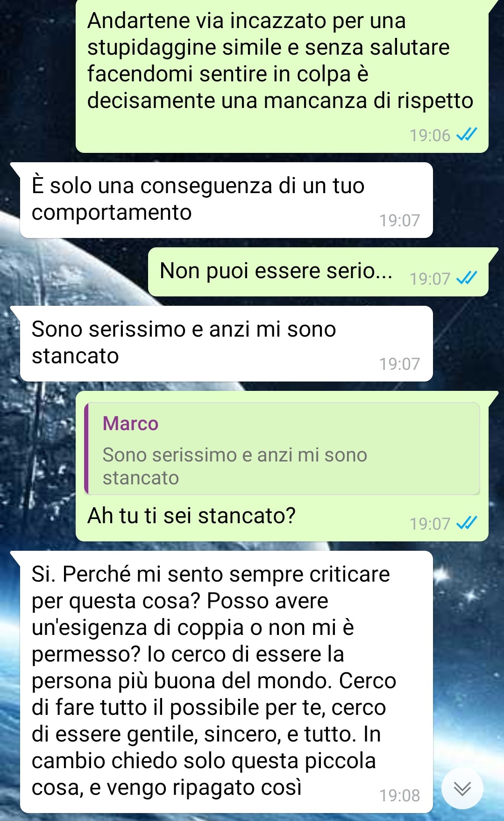Open the quoted reply from Marco
The image size is (504, 821).
point(282,448)
